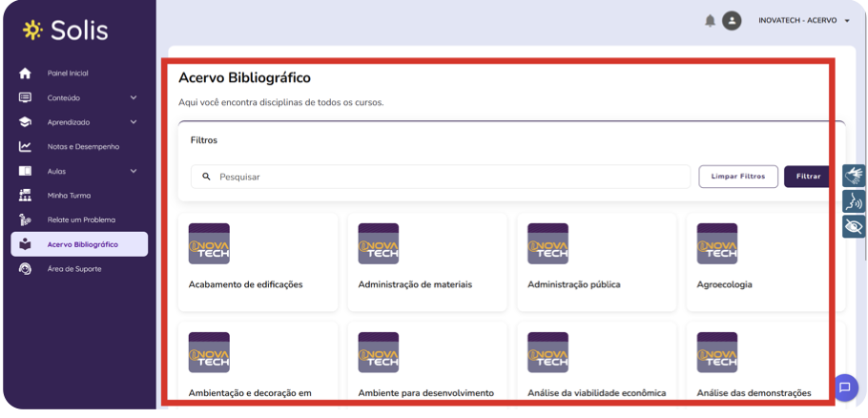The image size is (868, 418).
Task: Click the Análise das demonstrações title
Action: [x=754, y=393]
